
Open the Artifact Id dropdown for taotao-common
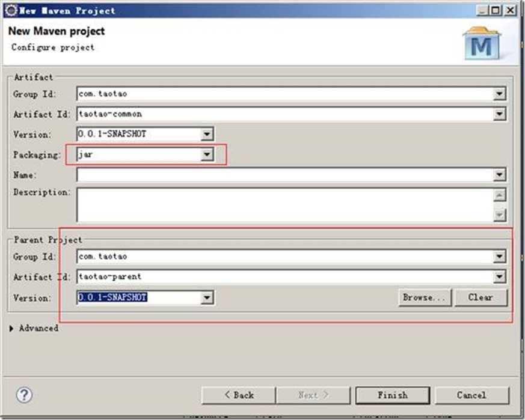pyautogui.click(x=499, y=114)
